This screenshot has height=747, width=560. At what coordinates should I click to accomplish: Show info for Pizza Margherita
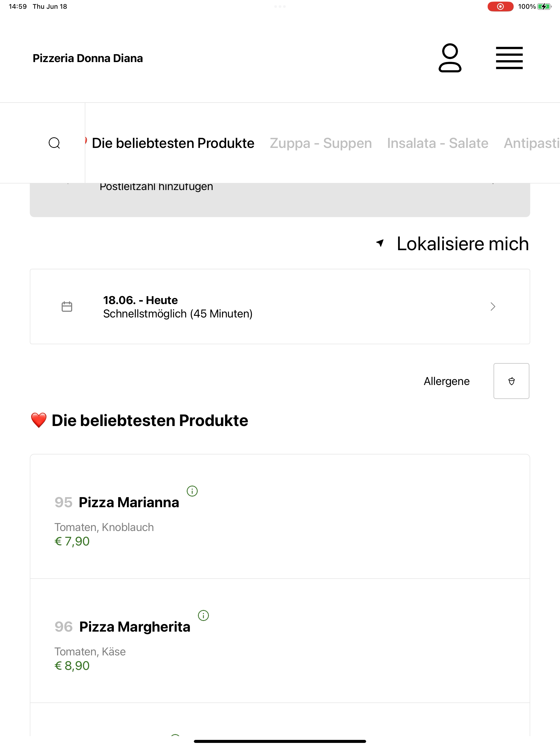point(203,615)
